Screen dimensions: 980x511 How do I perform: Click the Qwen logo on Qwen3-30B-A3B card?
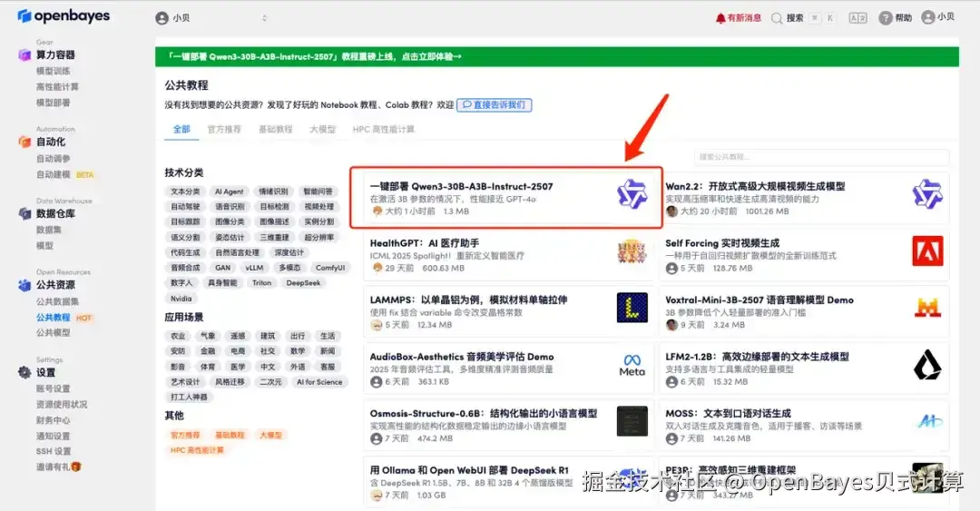[x=632, y=194]
